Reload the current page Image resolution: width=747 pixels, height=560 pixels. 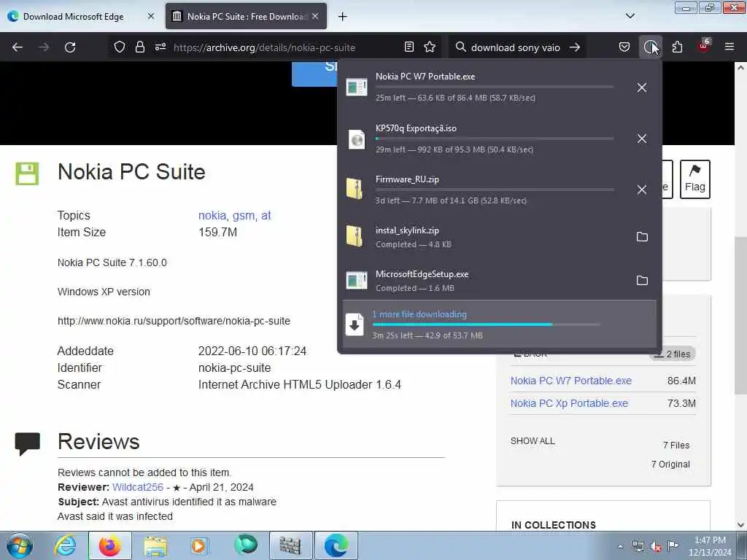tap(70, 47)
